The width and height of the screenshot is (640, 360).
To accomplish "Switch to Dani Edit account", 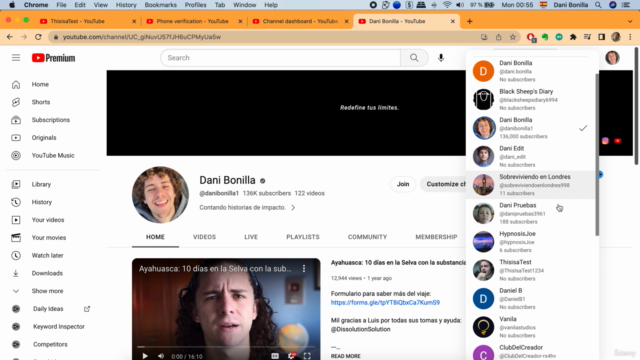I will tap(532, 156).
